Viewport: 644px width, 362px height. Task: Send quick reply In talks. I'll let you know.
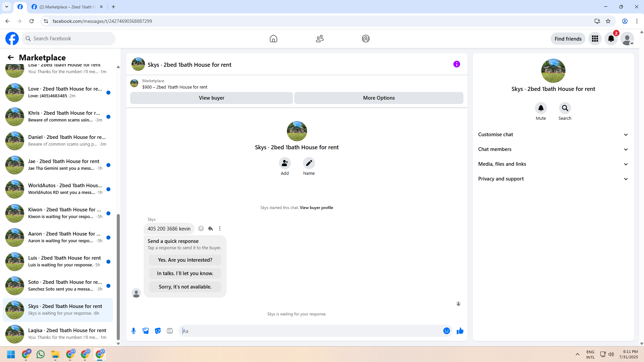click(185, 273)
